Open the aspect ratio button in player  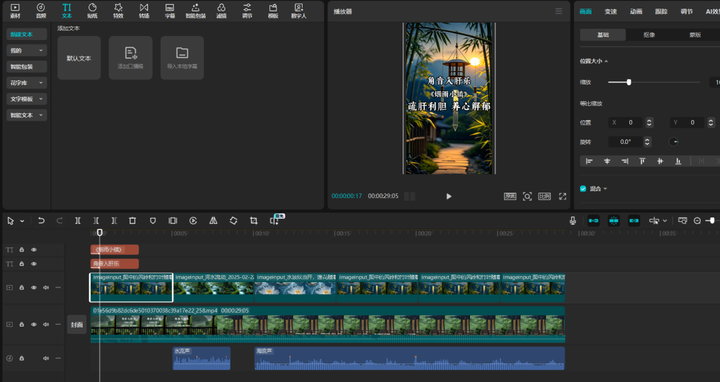(x=545, y=197)
